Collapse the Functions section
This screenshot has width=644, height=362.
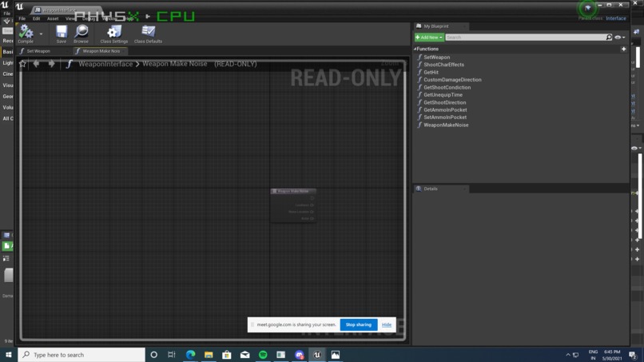coord(415,49)
